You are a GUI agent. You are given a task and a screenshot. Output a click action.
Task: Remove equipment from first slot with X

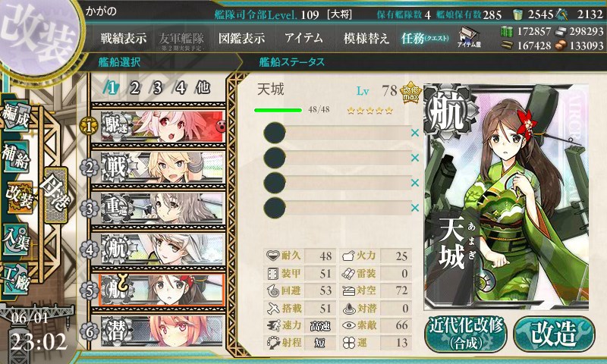tap(415, 133)
